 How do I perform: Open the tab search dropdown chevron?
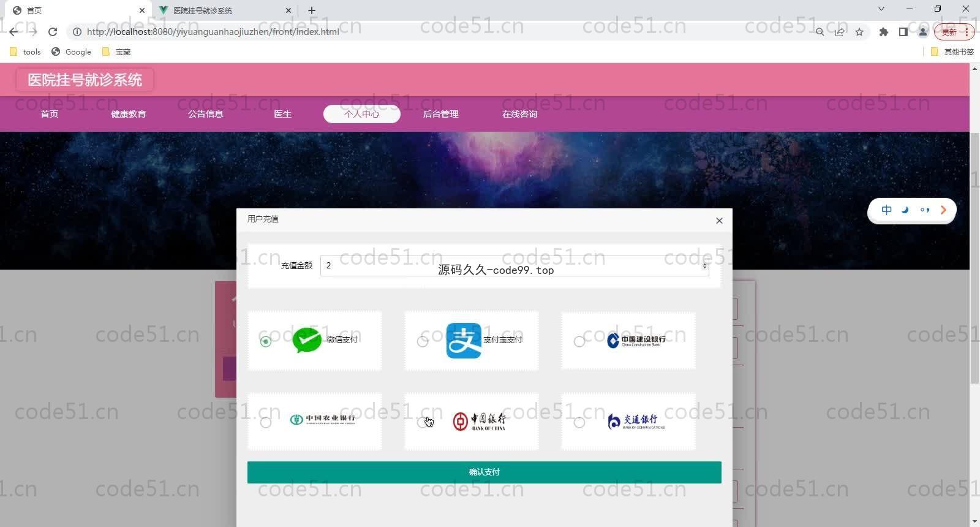pos(881,9)
